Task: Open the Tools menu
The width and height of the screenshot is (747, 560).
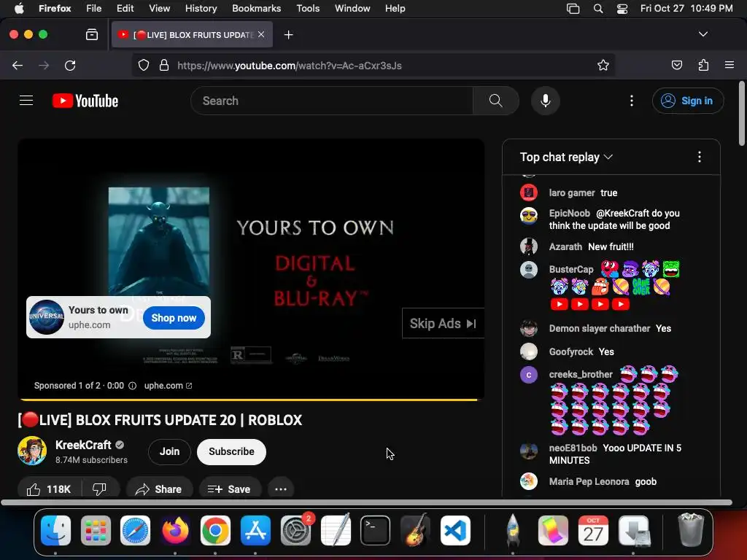Action: tap(308, 9)
